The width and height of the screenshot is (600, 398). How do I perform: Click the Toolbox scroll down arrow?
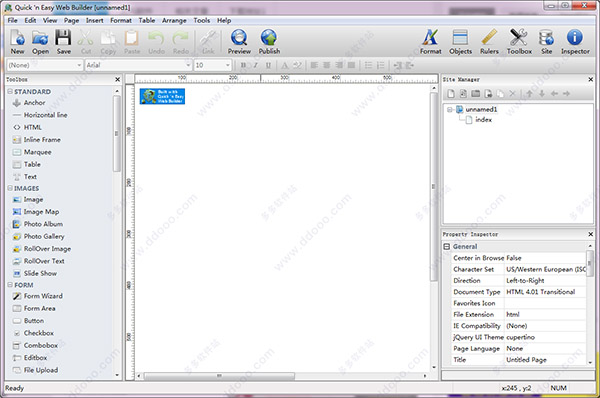(117, 375)
